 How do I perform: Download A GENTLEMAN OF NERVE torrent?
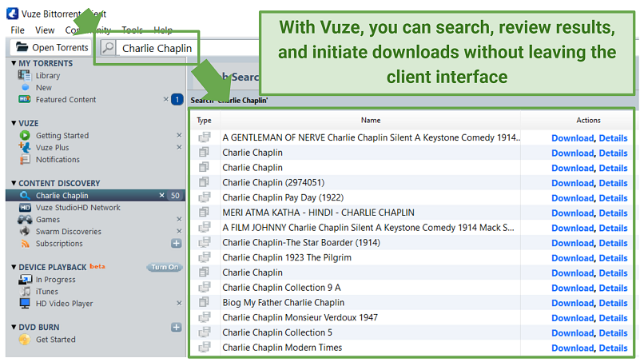573,138
